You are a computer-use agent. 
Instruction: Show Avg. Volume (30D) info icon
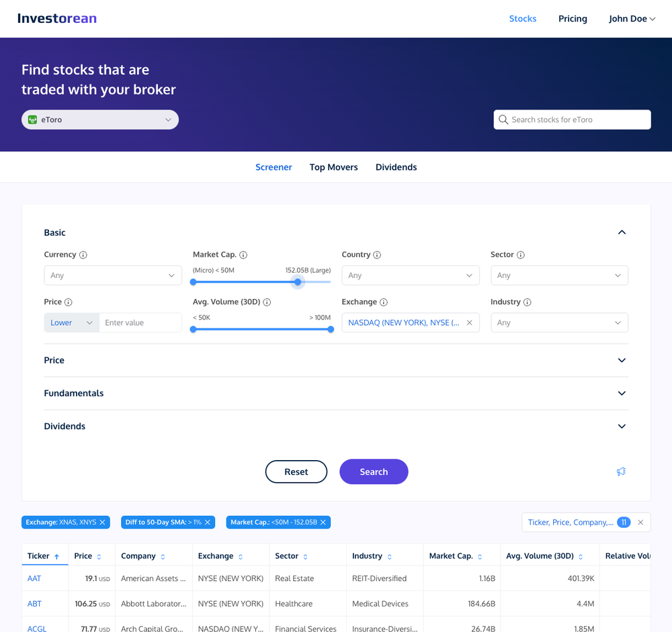[x=267, y=302]
